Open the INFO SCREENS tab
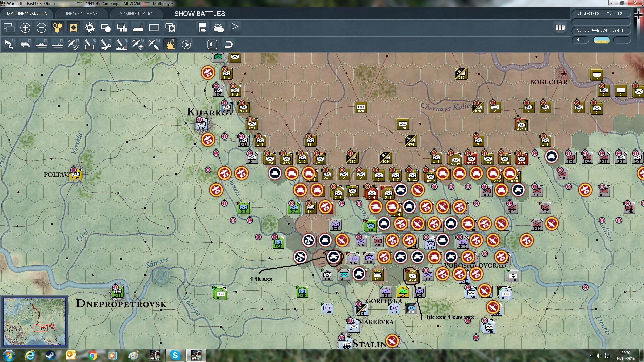 pyautogui.click(x=82, y=14)
